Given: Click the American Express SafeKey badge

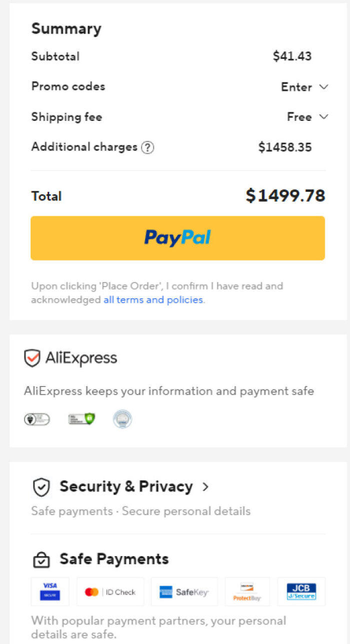Looking at the screenshot, I should click(x=184, y=592).
